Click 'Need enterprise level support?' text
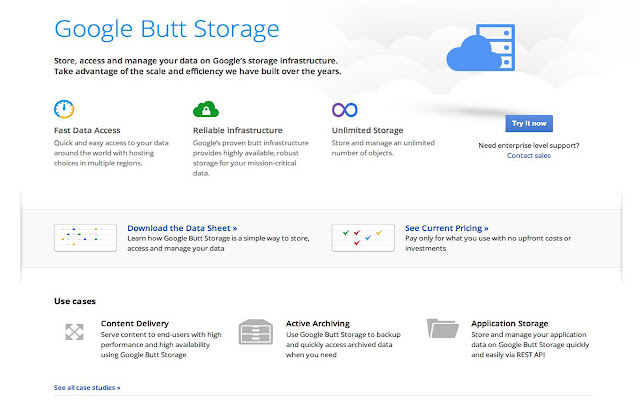640x400 pixels. point(529,145)
